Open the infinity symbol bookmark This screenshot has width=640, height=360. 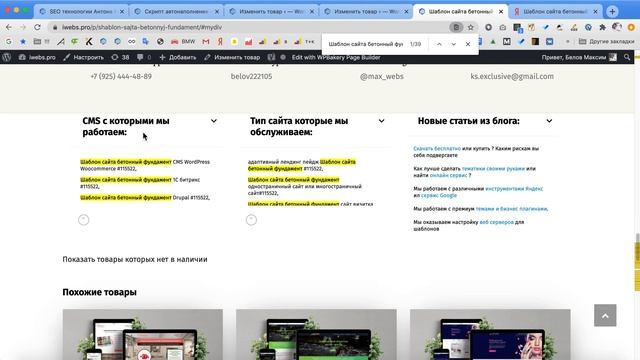pyautogui.click(x=131, y=41)
